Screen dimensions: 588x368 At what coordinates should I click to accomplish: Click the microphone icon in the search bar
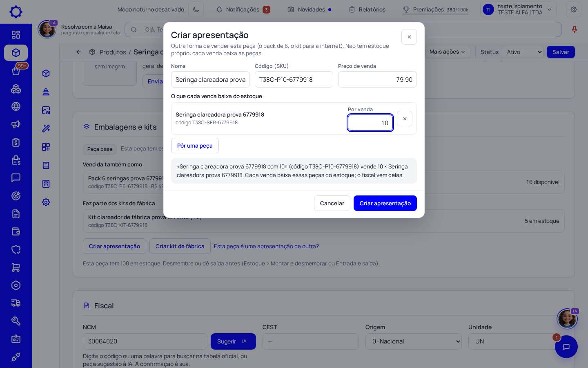coord(575,29)
